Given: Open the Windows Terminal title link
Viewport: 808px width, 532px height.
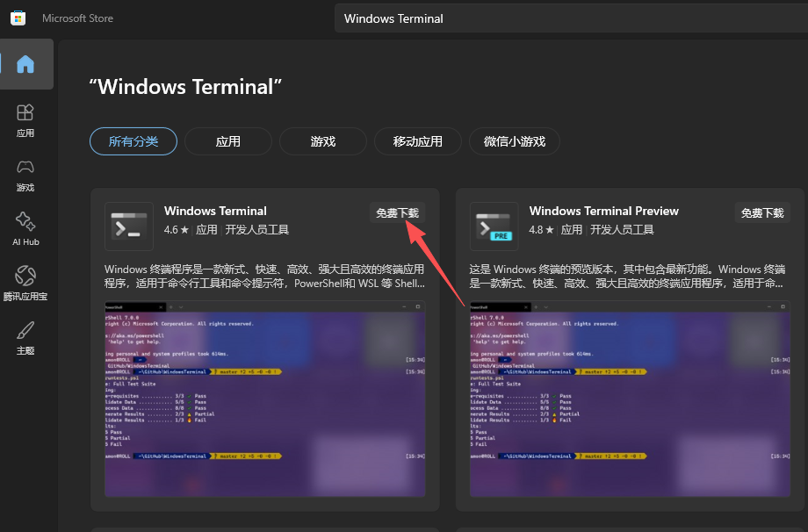Looking at the screenshot, I should [215, 211].
